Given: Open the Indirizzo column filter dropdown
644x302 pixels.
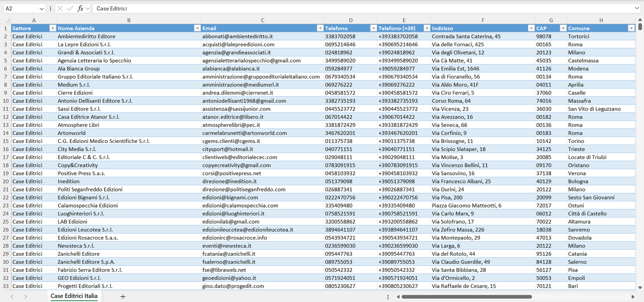Looking at the screenshot, I should [531, 28].
